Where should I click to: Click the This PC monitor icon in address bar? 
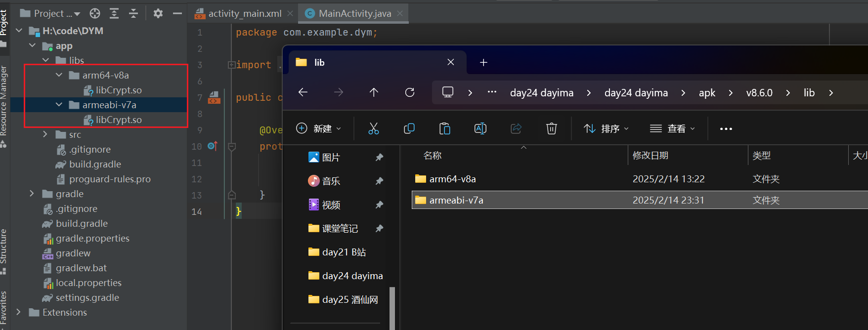tap(448, 92)
